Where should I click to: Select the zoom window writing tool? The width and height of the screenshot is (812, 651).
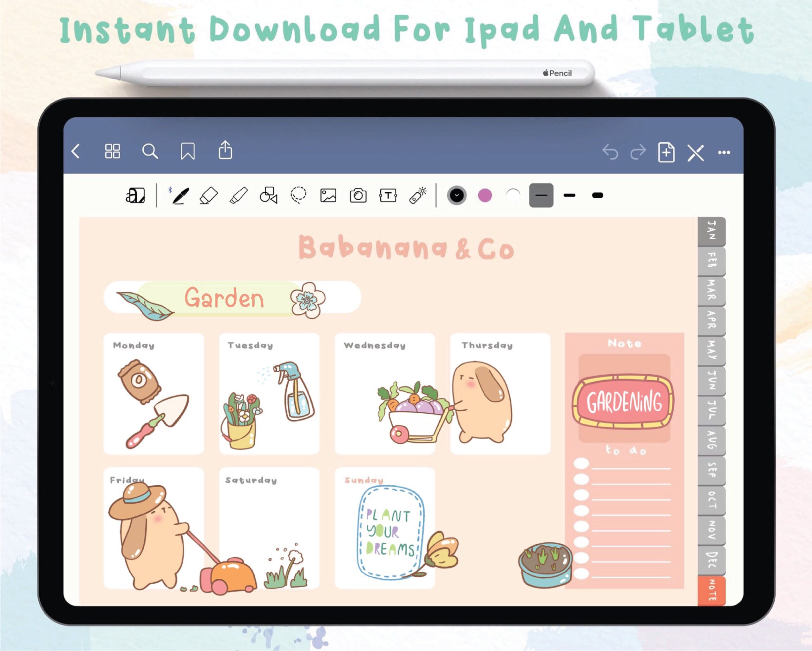coord(135,195)
